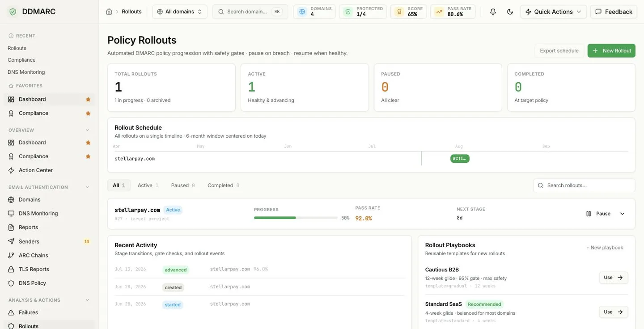
Task: Open notifications bell
Action: (493, 12)
